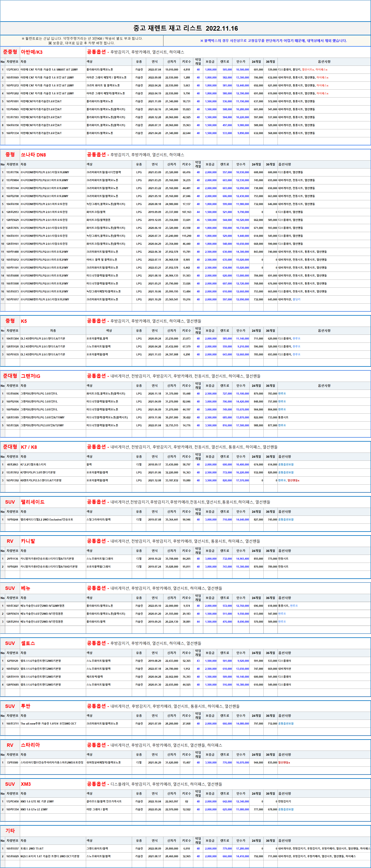
Task: Click the '카니발' section heading
Action: 28,541
